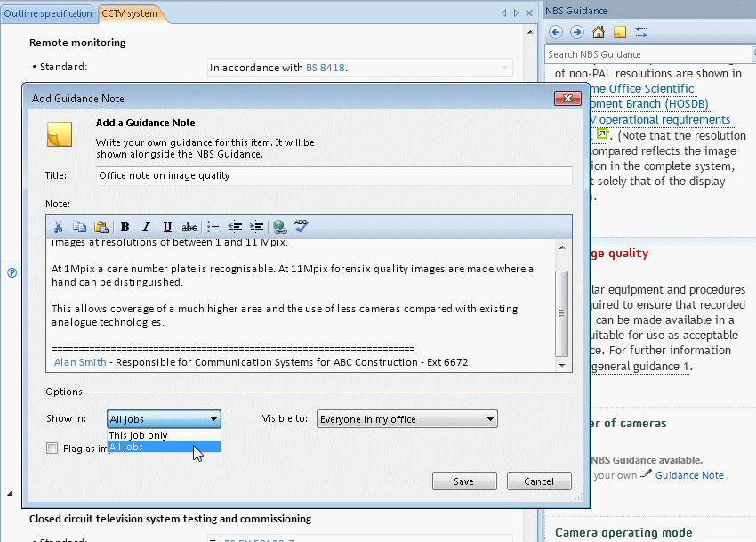
Task: Run spell check with the ABC icon
Action: pyautogui.click(x=301, y=226)
